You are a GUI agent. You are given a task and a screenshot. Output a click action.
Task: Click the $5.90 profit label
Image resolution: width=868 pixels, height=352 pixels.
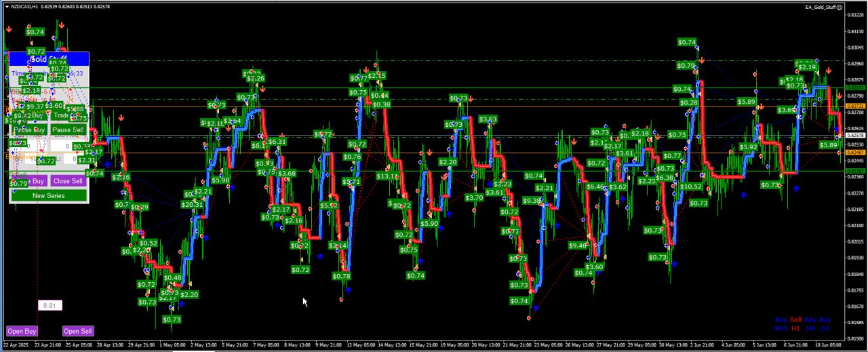click(x=429, y=224)
